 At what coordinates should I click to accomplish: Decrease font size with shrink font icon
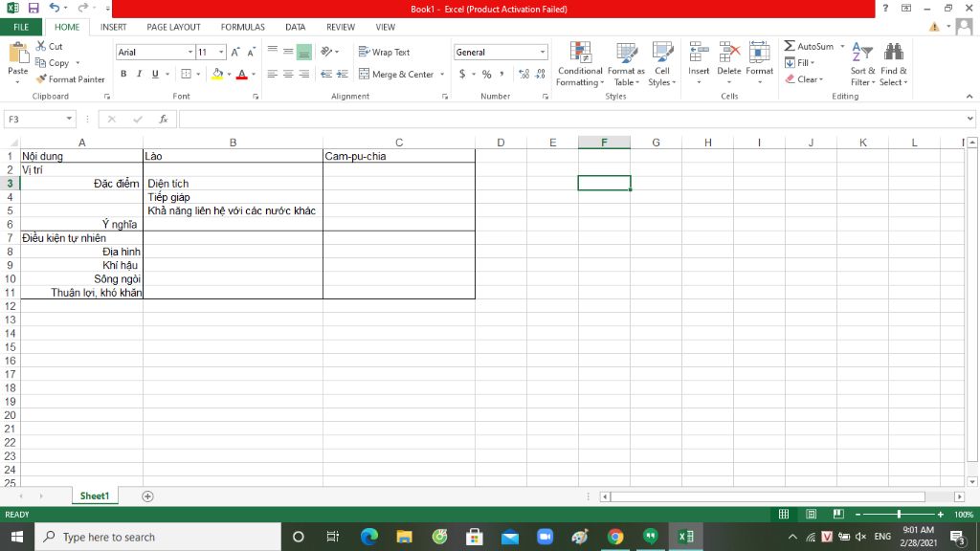pos(251,53)
